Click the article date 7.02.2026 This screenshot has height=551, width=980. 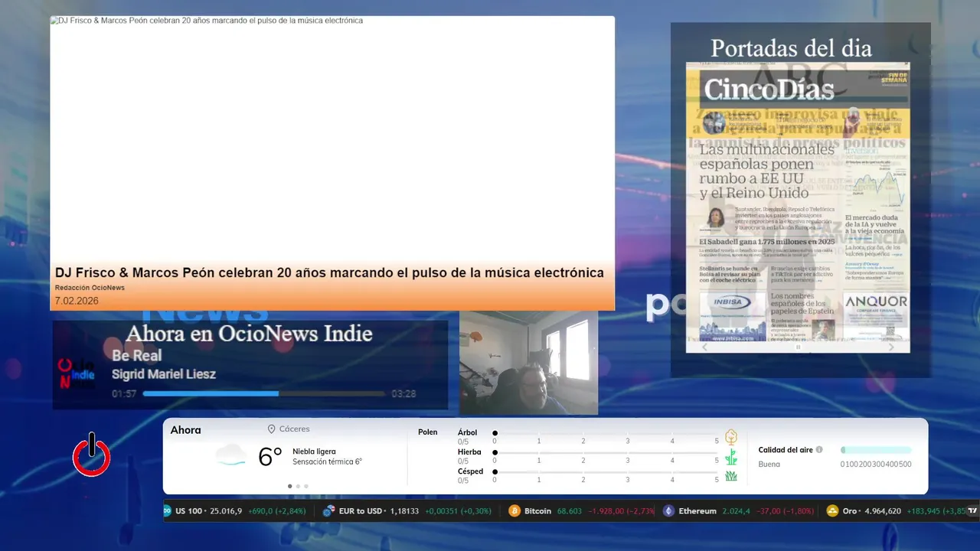coord(77,301)
